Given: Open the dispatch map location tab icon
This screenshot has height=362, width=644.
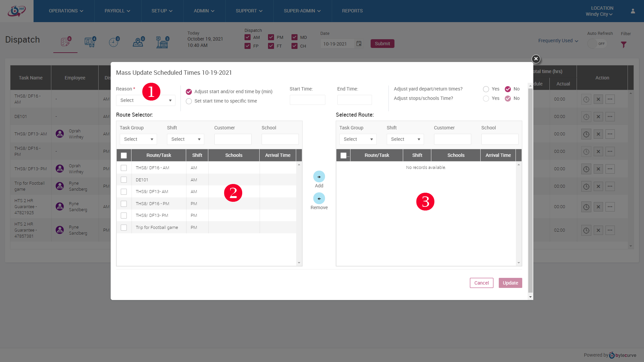Looking at the screenshot, I should 138,42.
